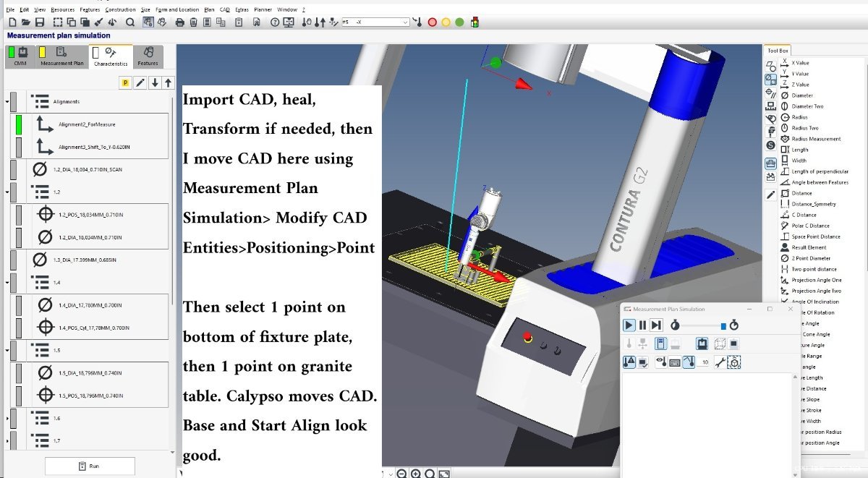Click the red traffic light circle
The image size is (868, 478).
(433, 22)
